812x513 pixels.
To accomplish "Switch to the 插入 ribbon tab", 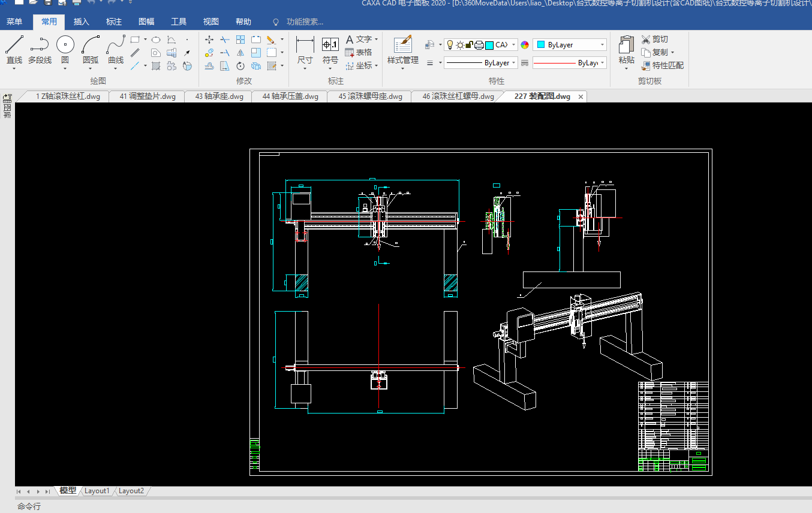I will pyautogui.click(x=81, y=22).
